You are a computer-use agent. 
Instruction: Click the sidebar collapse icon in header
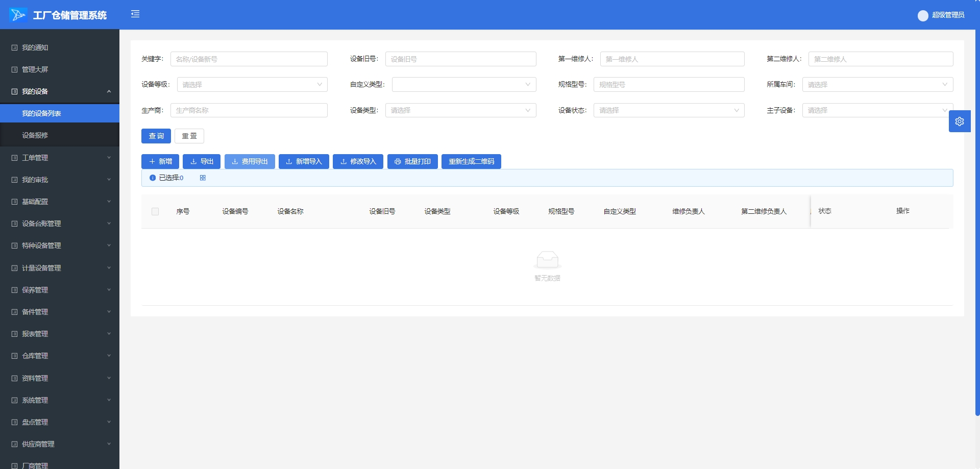tap(135, 14)
